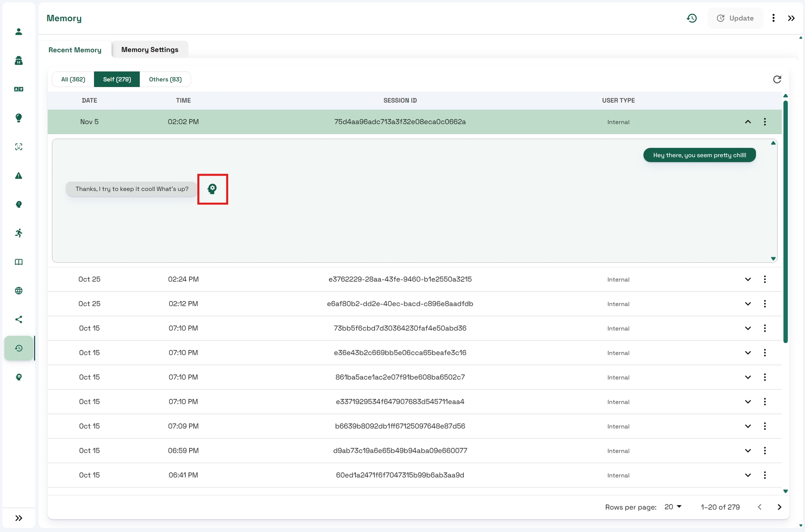
Task: Select the Others (83) filter
Action: [165, 79]
